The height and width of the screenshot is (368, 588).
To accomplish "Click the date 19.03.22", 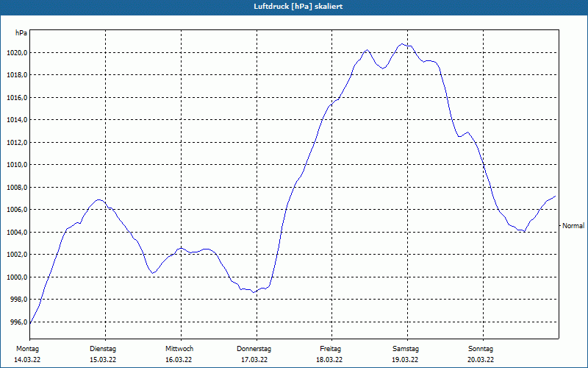I will click(405, 360).
